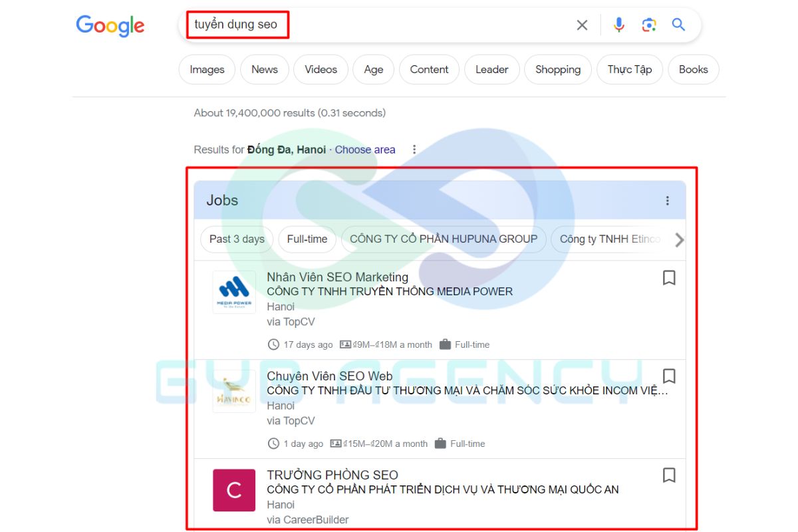Open the TRƯỞNG PHÒNG SEO listing
Viewport: 798px width, 532px height.
coord(332,475)
